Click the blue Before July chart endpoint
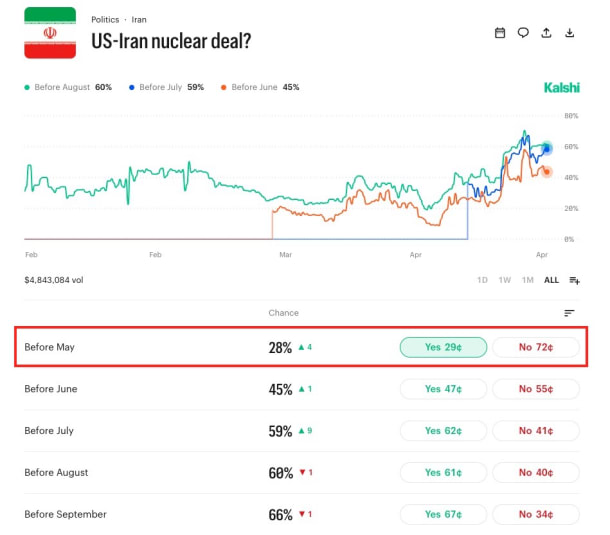 tap(547, 149)
